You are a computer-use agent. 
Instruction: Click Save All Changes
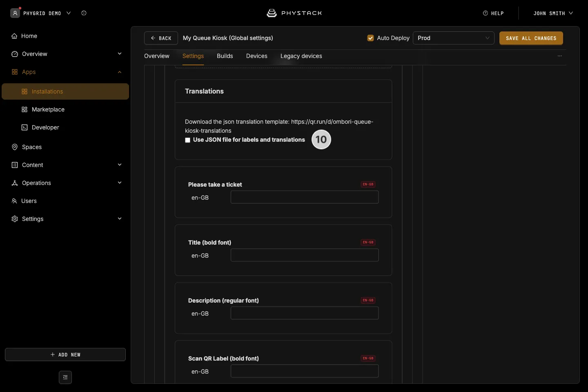coord(531,38)
